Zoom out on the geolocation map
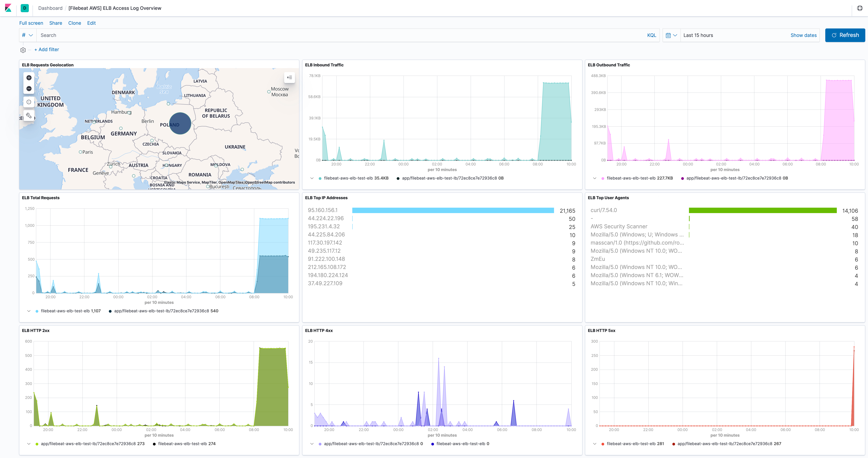This screenshot has width=868, height=458. point(29,88)
